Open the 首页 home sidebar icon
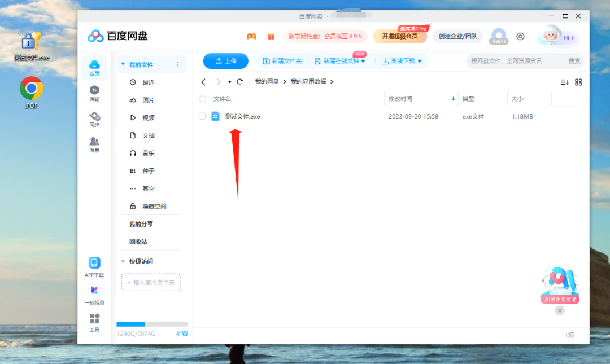 coord(94,68)
